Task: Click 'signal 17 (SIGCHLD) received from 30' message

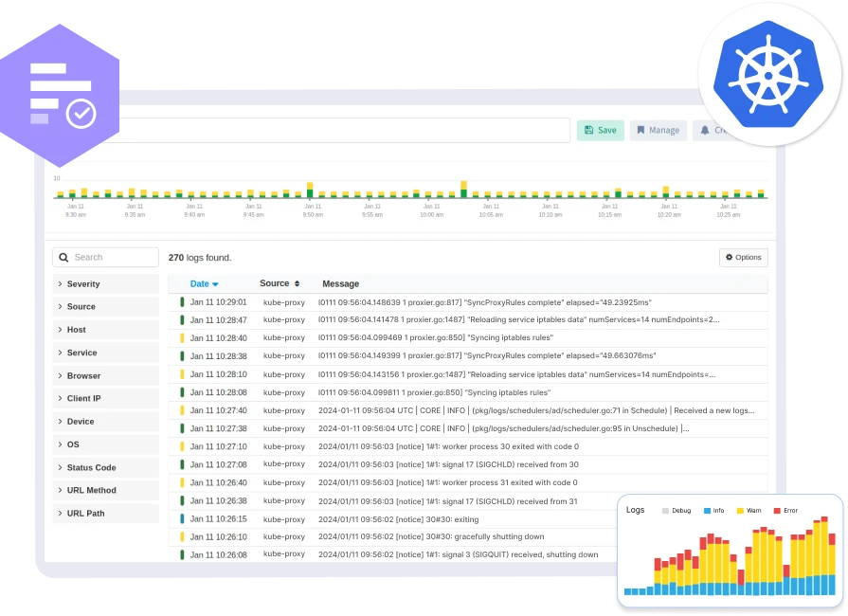Action: (x=448, y=464)
